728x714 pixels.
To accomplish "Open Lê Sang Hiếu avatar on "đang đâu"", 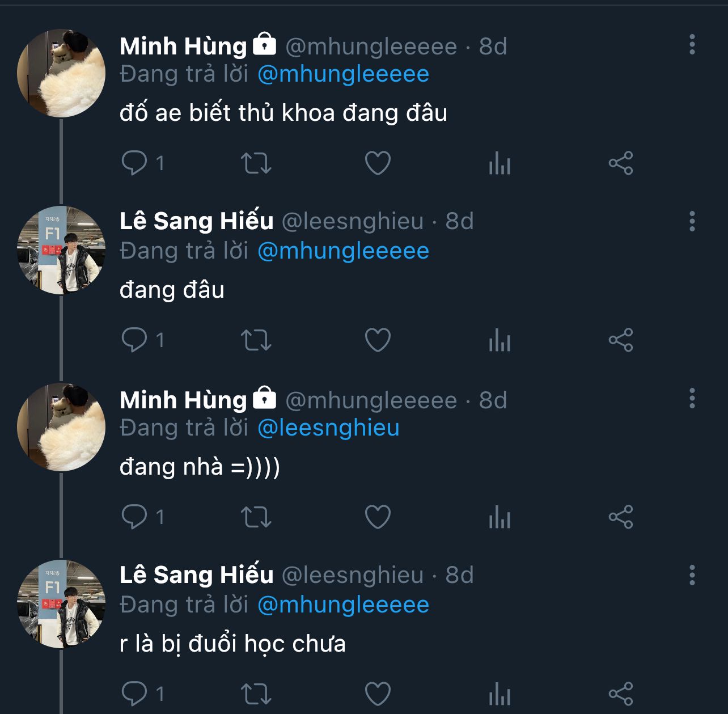I will point(61,250).
